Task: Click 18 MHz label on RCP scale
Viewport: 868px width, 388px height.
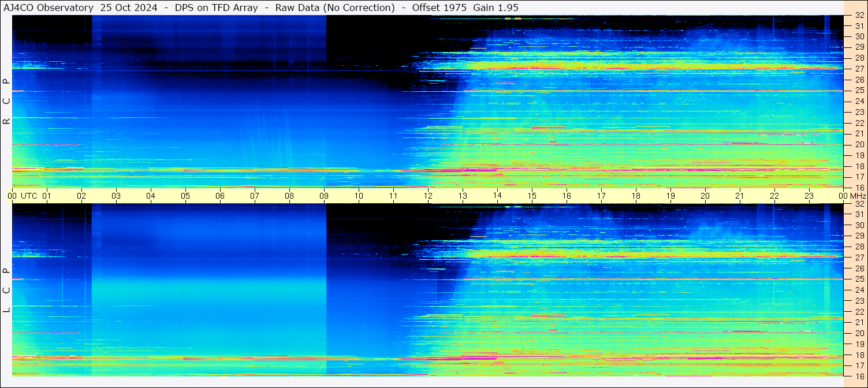Action: [859, 166]
